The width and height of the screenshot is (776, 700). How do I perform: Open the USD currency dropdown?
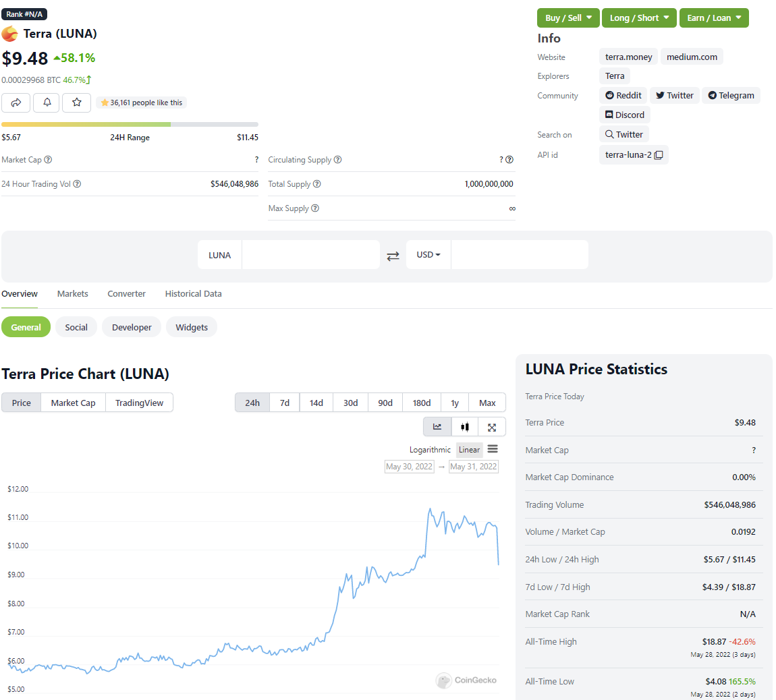click(428, 255)
